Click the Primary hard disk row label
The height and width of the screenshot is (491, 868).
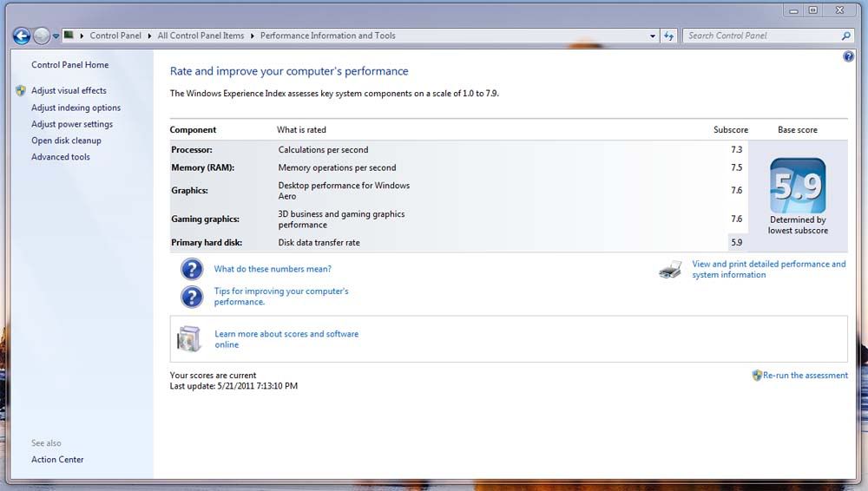(207, 242)
